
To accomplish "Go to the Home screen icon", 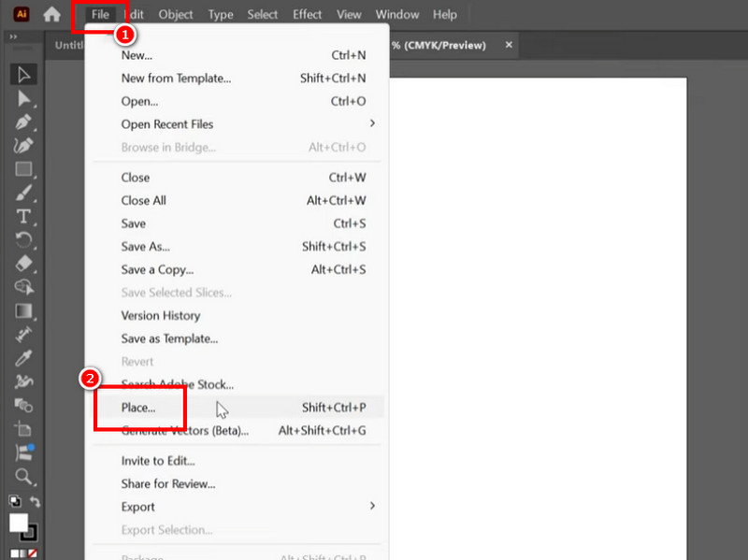I will coord(52,15).
